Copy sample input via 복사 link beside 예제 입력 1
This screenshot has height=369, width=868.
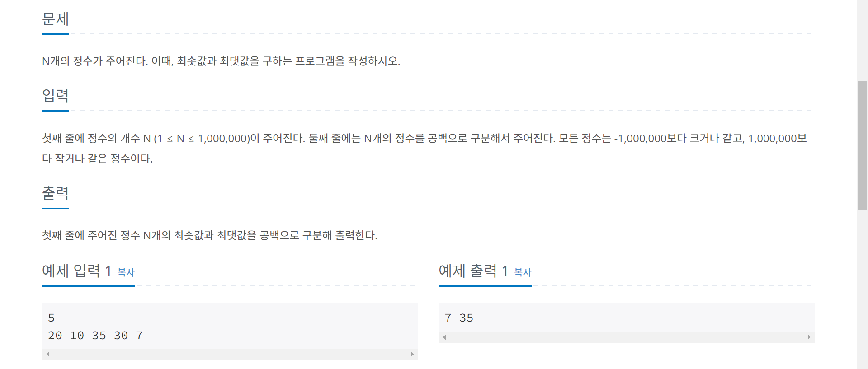pyautogui.click(x=126, y=272)
